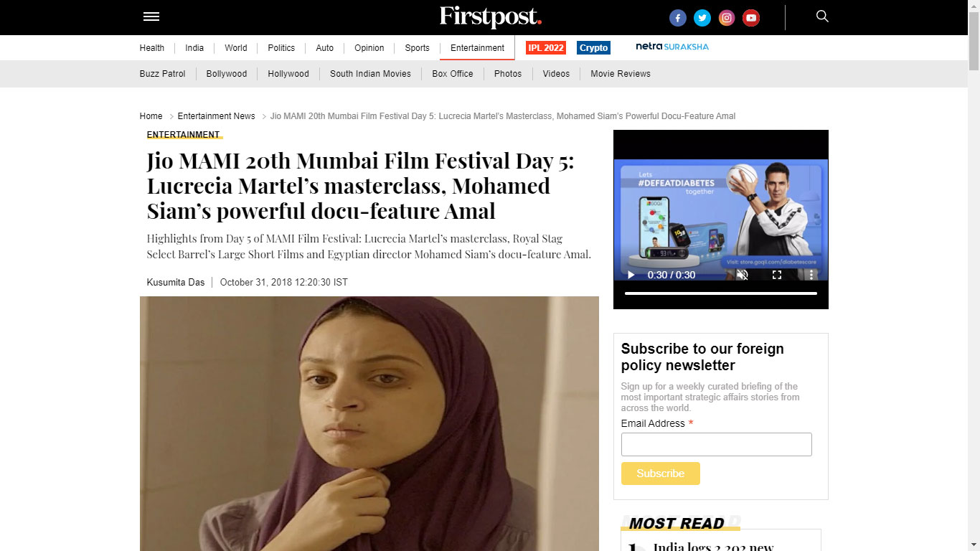The image size is (980, 551).
Task: Open the Bollywood submenu item
Action: 227,74
